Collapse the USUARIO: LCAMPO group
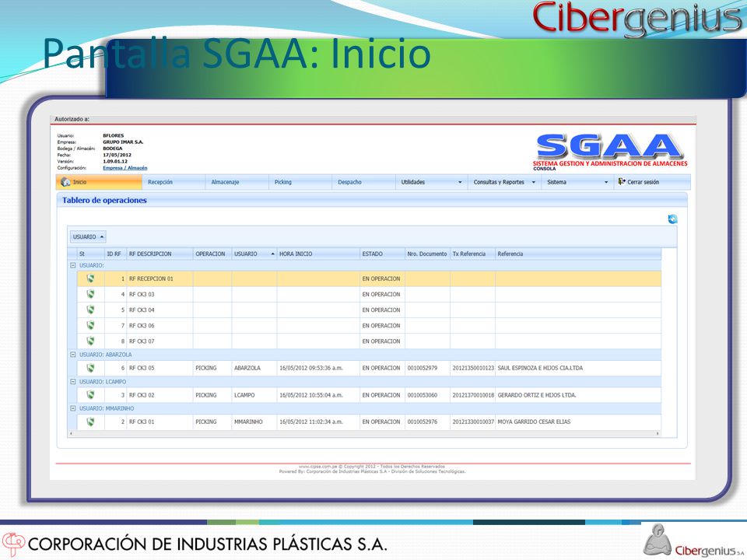Image resolution: width=747 pixels, height=560 pixels. [x=73, y=381]
